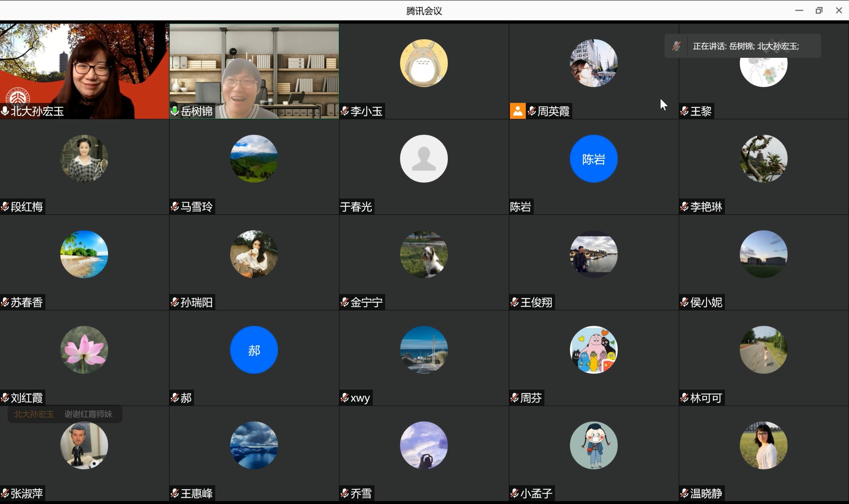
Task: Click 于春光's default gray avatar
Action: pyautogui.click(x=424, y=159)
